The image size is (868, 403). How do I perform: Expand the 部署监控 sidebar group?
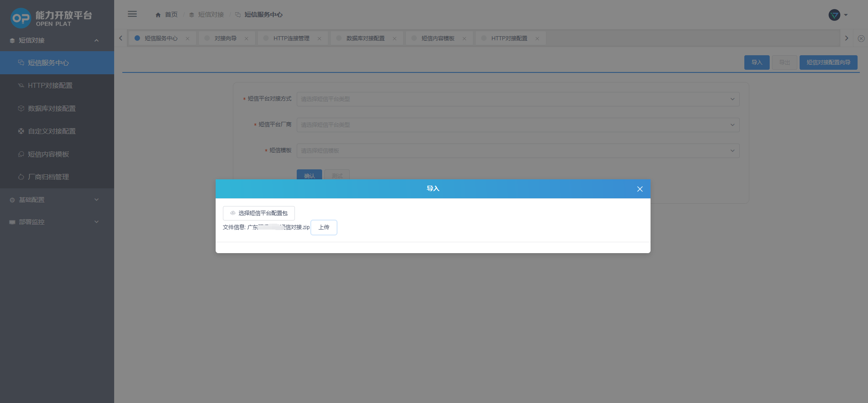pos(96,222)
